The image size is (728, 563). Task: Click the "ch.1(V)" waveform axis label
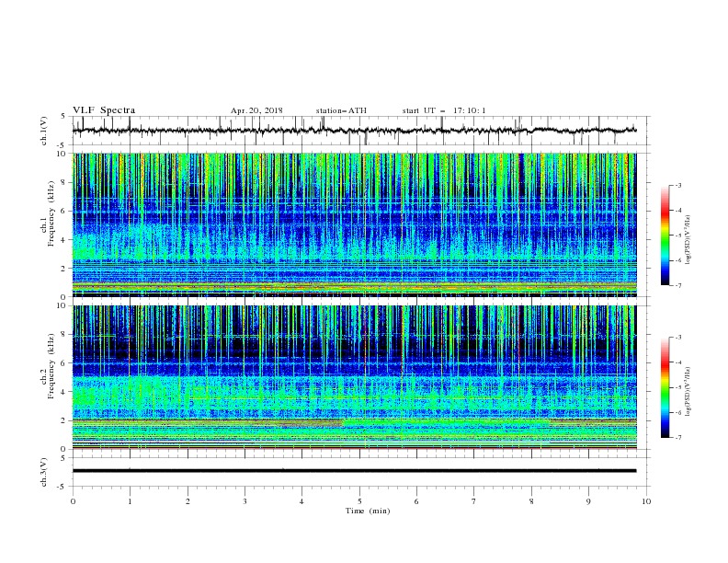click(x=44, y=131)
